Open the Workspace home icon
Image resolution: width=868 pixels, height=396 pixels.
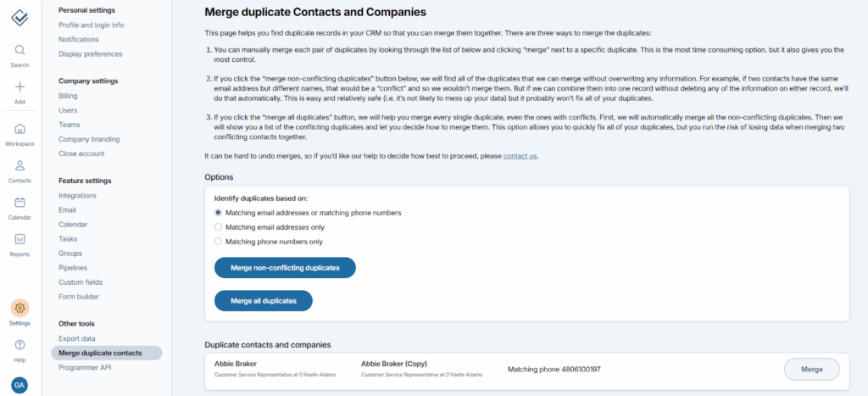point(19,129)
